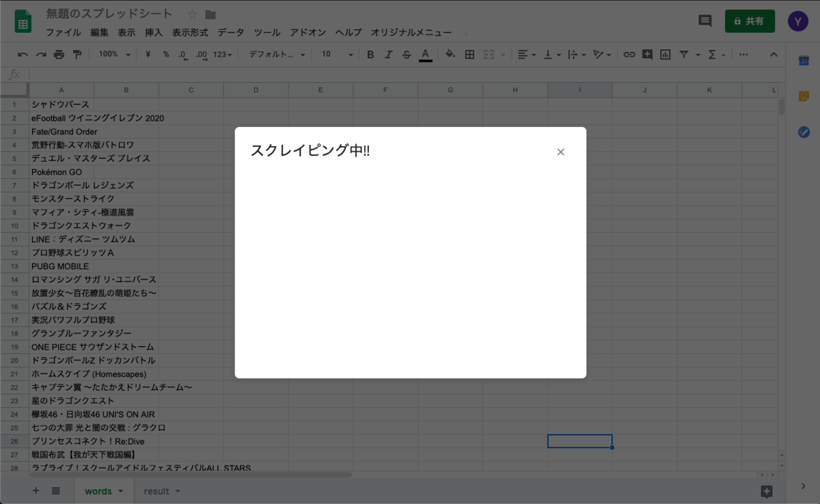Star the 無題のスプレッドシート document
This screenshot has width=820, height=504.
pyautogui.click(x=192, y=14)
